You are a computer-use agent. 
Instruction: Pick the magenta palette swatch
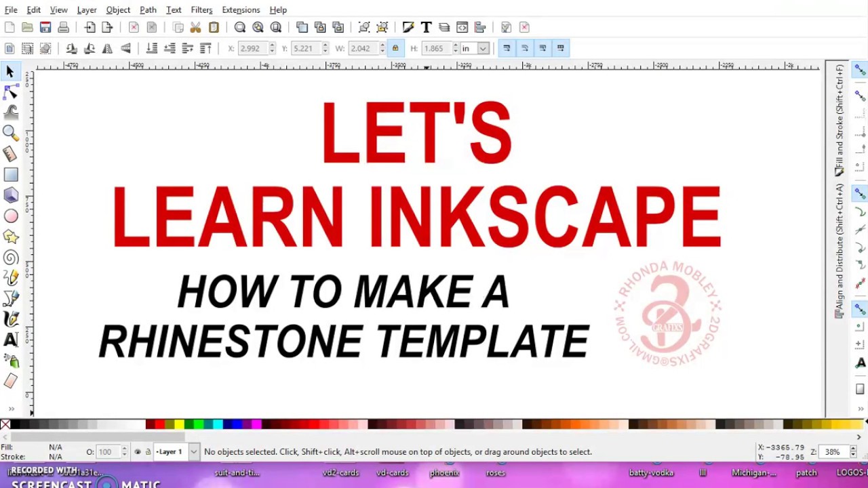256,425
